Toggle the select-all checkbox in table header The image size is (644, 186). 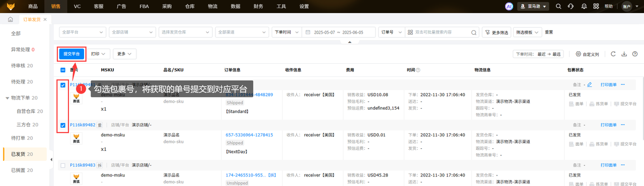pos(63,70)
